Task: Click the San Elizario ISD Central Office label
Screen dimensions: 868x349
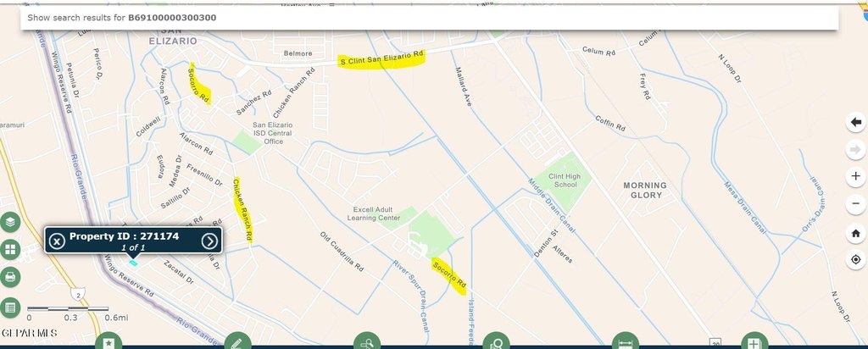Action: [273, 133]
